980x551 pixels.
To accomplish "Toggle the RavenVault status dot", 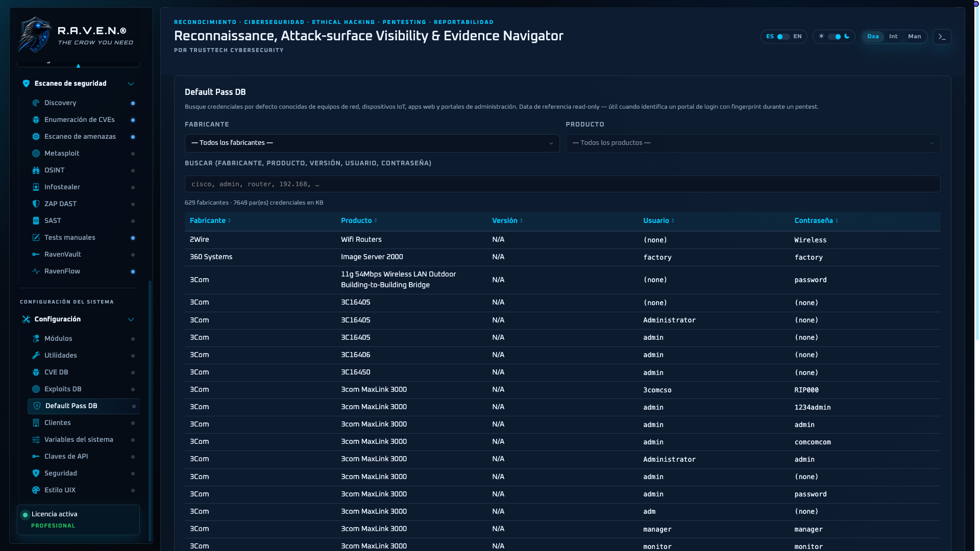I will coord(133,255).
